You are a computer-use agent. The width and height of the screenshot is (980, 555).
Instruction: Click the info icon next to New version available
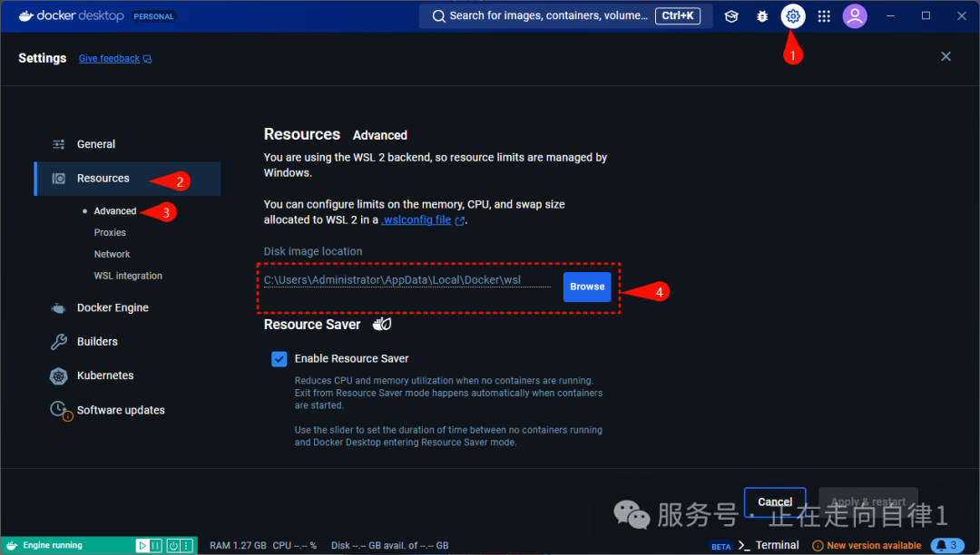818,546
